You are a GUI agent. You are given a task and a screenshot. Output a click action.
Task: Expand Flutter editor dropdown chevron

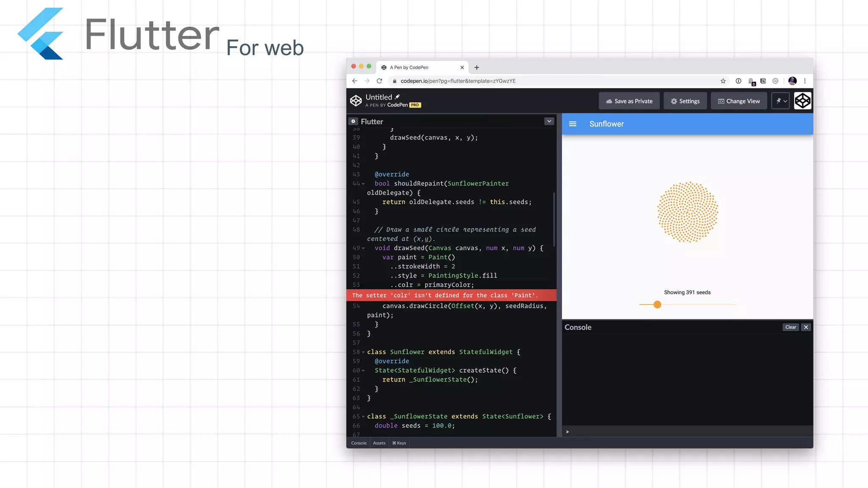point(549,122)
